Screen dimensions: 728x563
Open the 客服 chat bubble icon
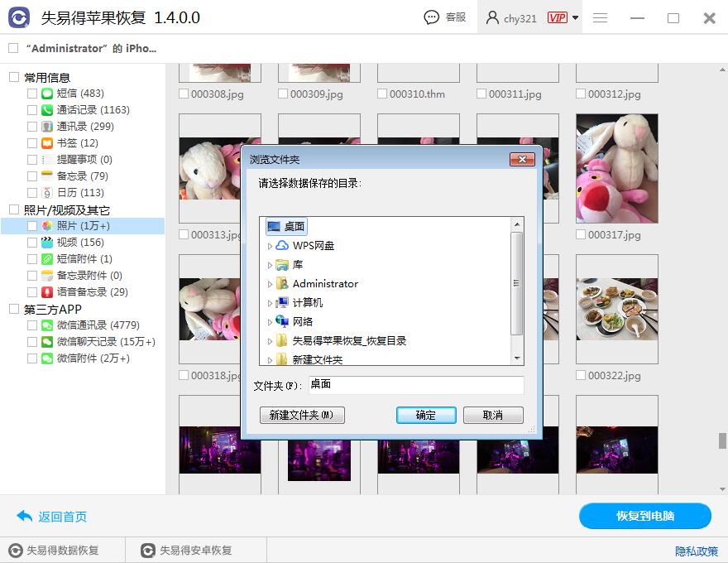tap(431, 17)
